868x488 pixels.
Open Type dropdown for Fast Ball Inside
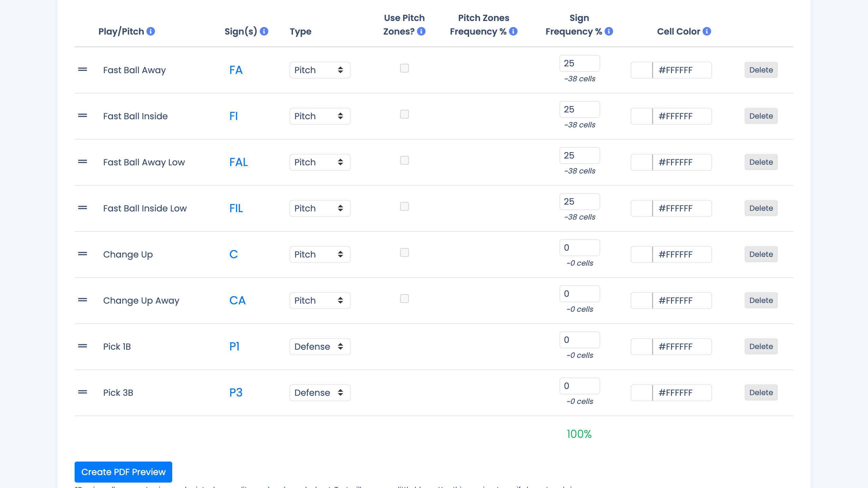point(319,116)
